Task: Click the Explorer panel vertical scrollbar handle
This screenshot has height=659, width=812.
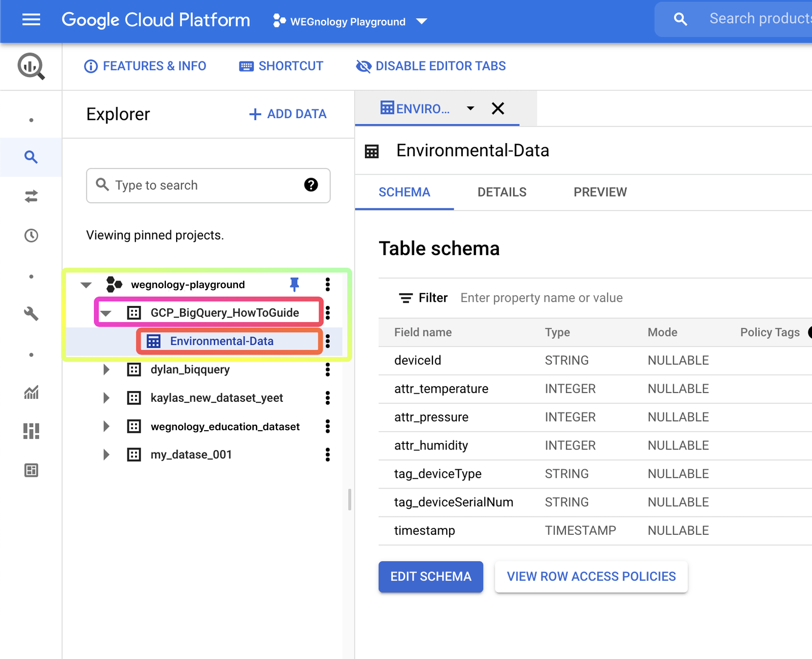Action: coord(350,499)
